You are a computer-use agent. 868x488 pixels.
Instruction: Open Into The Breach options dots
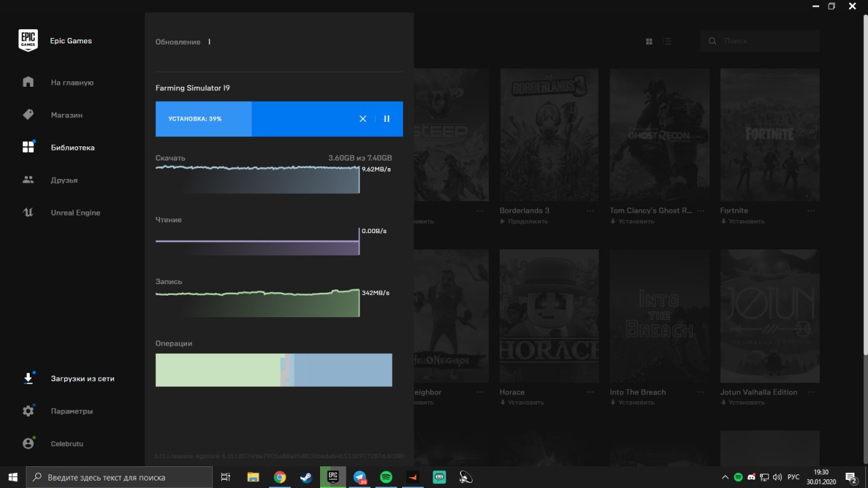[x=701, y=392]
